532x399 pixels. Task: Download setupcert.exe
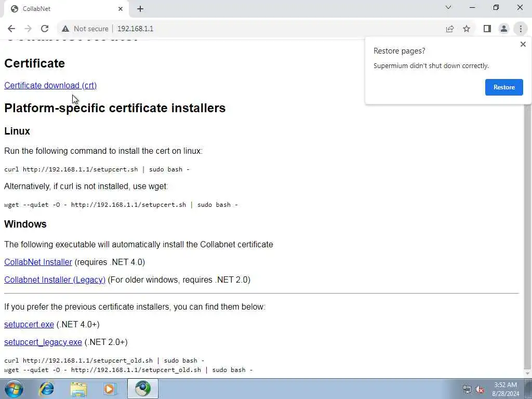(x=29, y=324)
